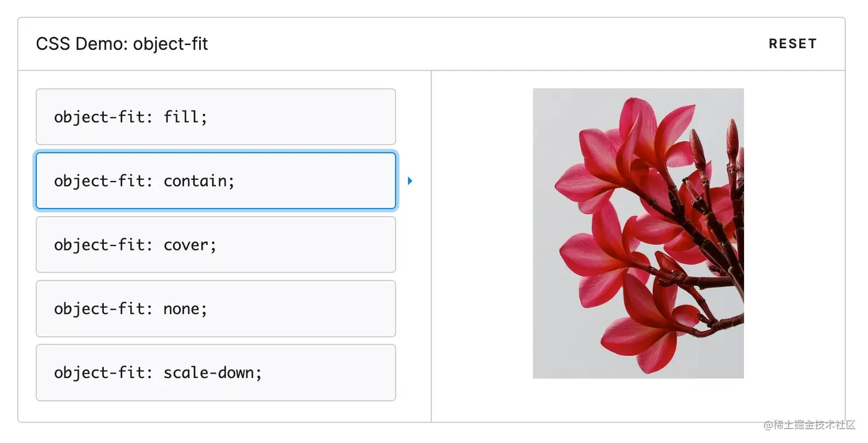Click the watermark text in bottom corner
The height and width of the screenshot is (443, 868).
(809, 426)
